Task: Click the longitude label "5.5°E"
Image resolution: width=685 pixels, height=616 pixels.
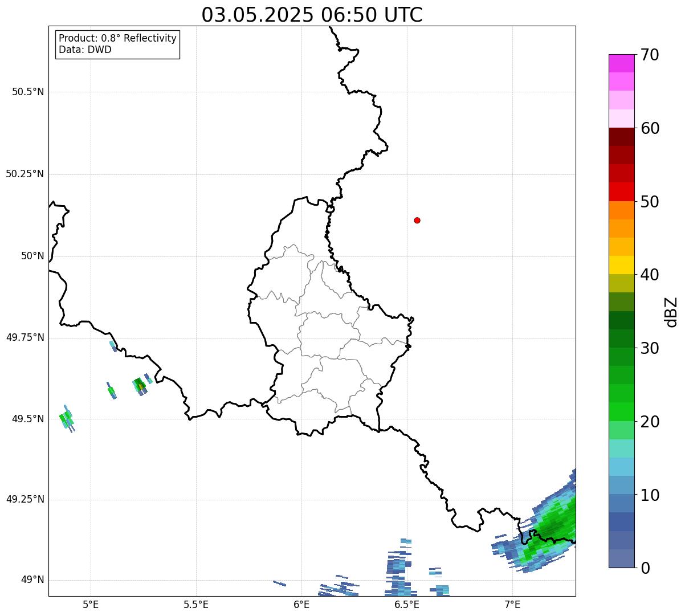Action: point(196,604)
